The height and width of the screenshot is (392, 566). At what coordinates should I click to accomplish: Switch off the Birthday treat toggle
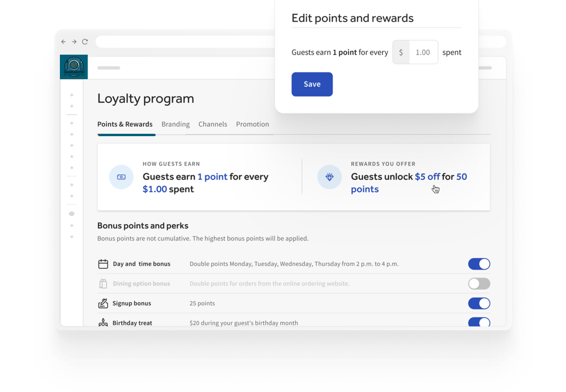(479, 322)
